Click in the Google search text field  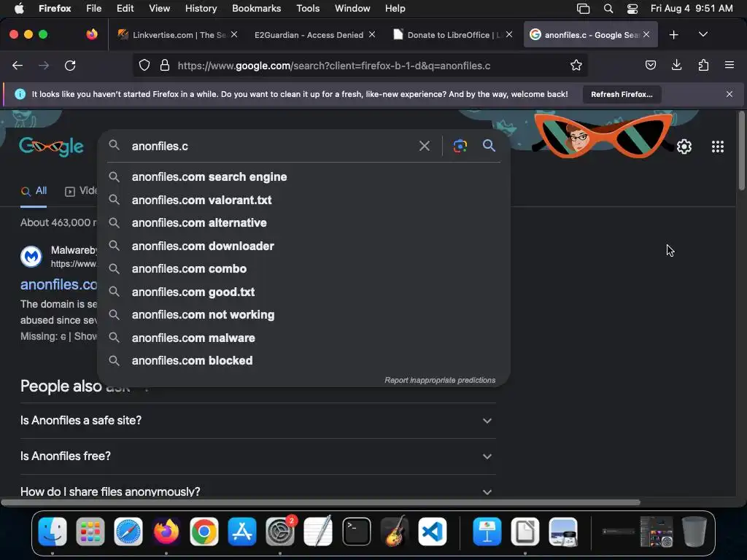click(271, 146)
